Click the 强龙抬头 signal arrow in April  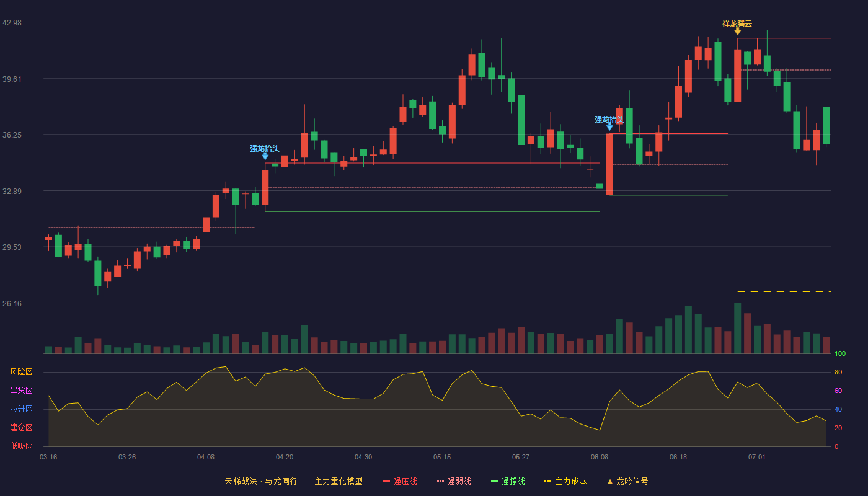tap(265, 156)
